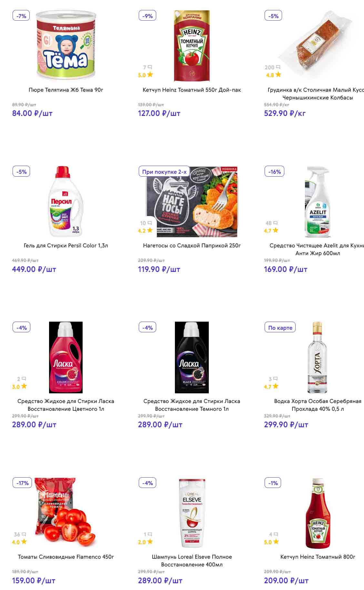Open 'Гель для Стирки Persil Color 1,3л' link
The width and height of the screenshot is (364, 590).
tap(66, 245)
